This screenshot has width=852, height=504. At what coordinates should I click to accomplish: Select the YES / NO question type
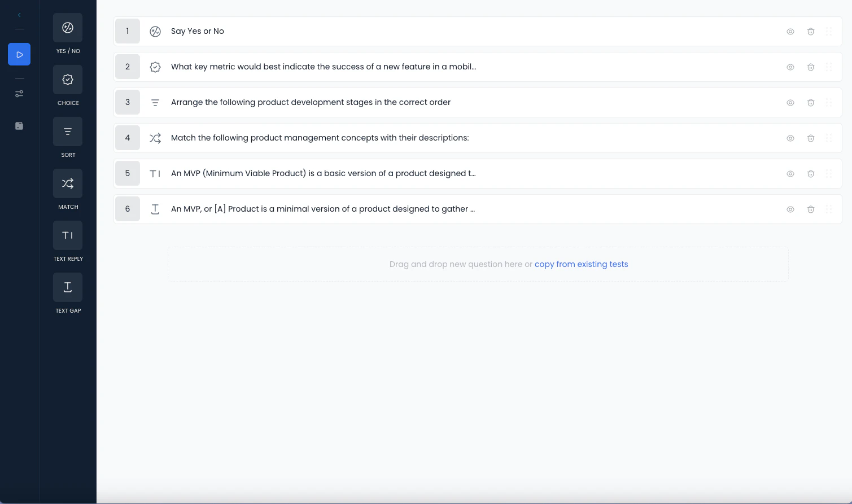coord(67,27)
